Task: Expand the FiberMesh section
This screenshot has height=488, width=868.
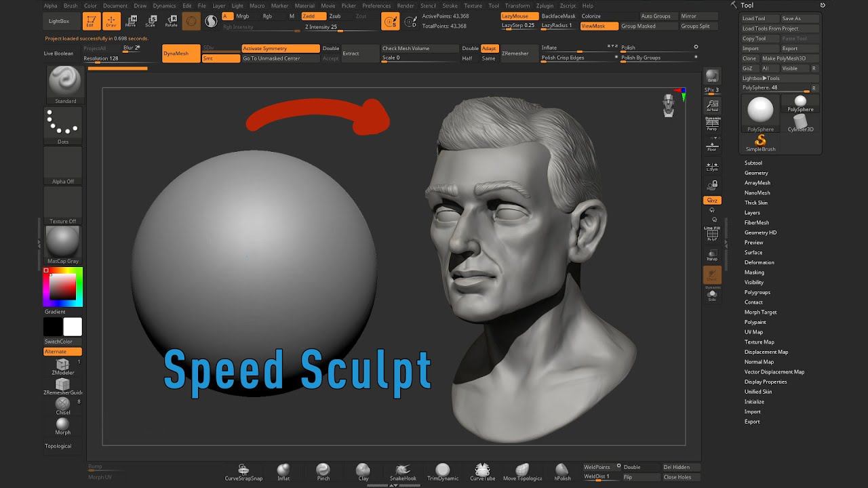Action: point(757,222)
